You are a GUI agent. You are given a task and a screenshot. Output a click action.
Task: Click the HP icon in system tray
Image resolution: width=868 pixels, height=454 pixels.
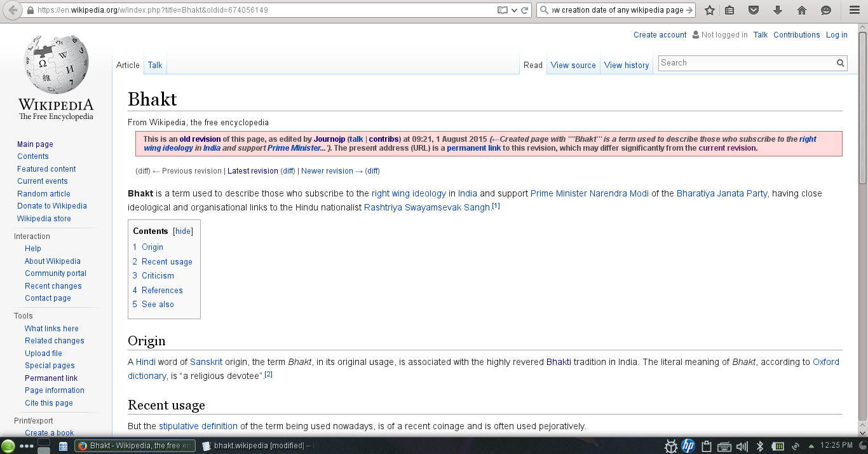click(688, 446)
